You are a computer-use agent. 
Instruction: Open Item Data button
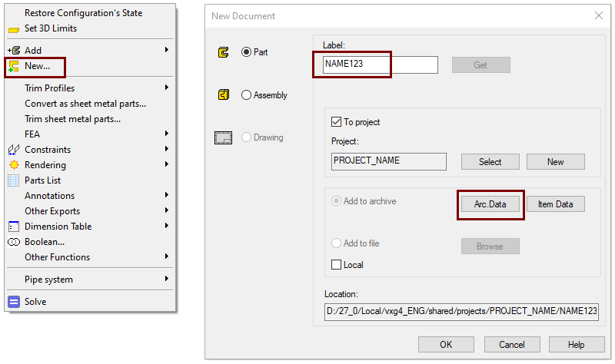click(x=555, y=204)
